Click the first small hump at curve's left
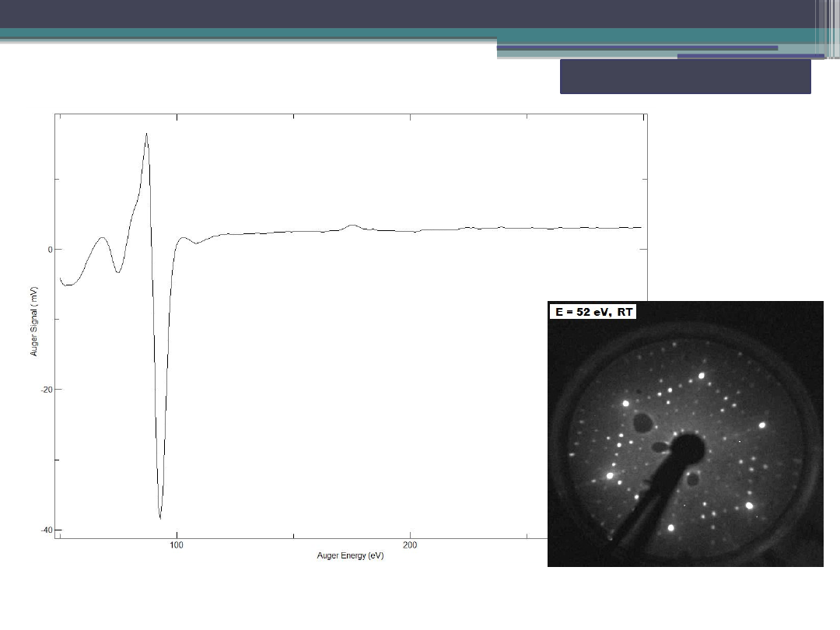Viewport: 840px width, 630px height. pos(102,238)
